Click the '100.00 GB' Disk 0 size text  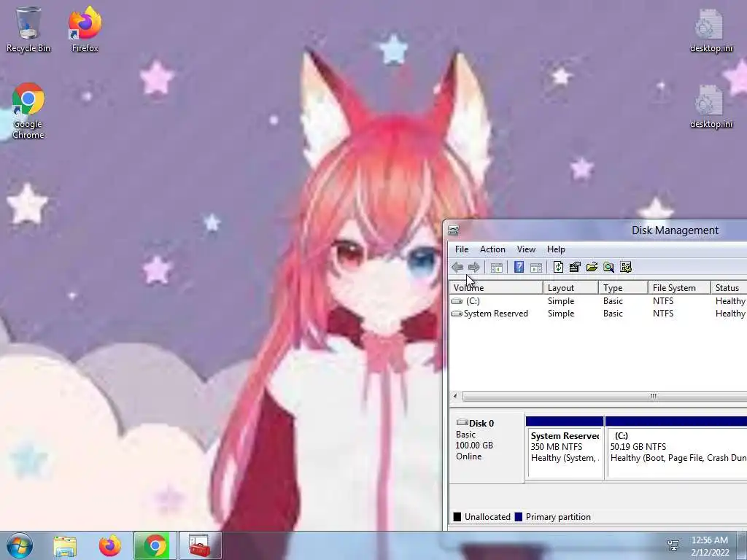coord(474,446)
